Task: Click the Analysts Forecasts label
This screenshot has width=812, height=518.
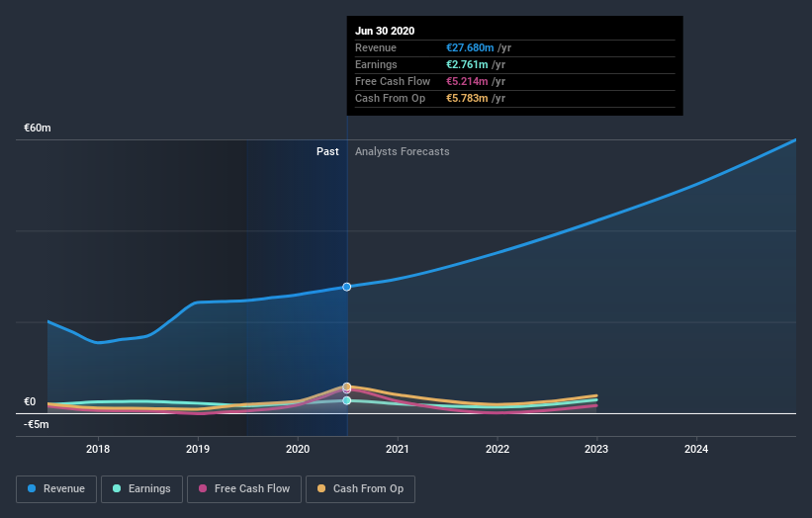Action: pos(403,151)
